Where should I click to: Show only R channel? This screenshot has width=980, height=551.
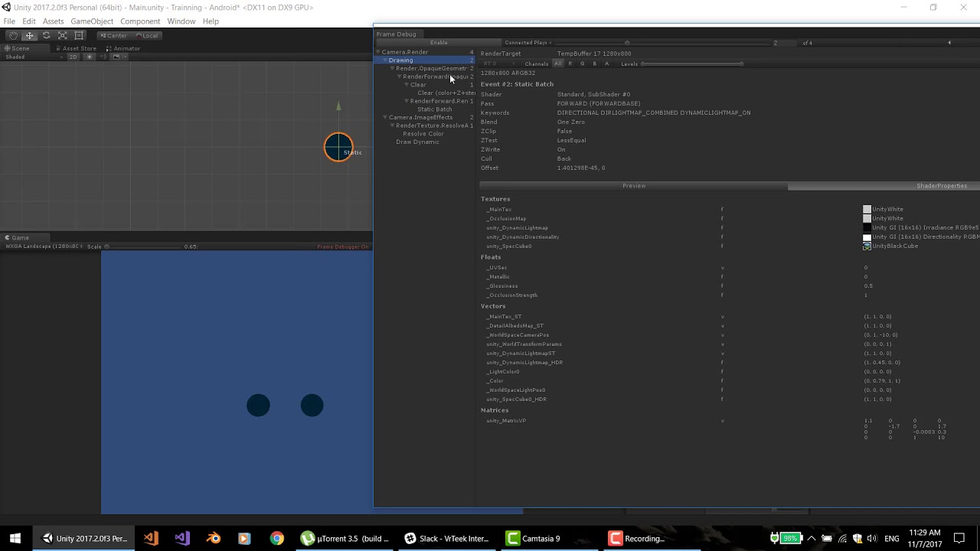pos(570,64)
